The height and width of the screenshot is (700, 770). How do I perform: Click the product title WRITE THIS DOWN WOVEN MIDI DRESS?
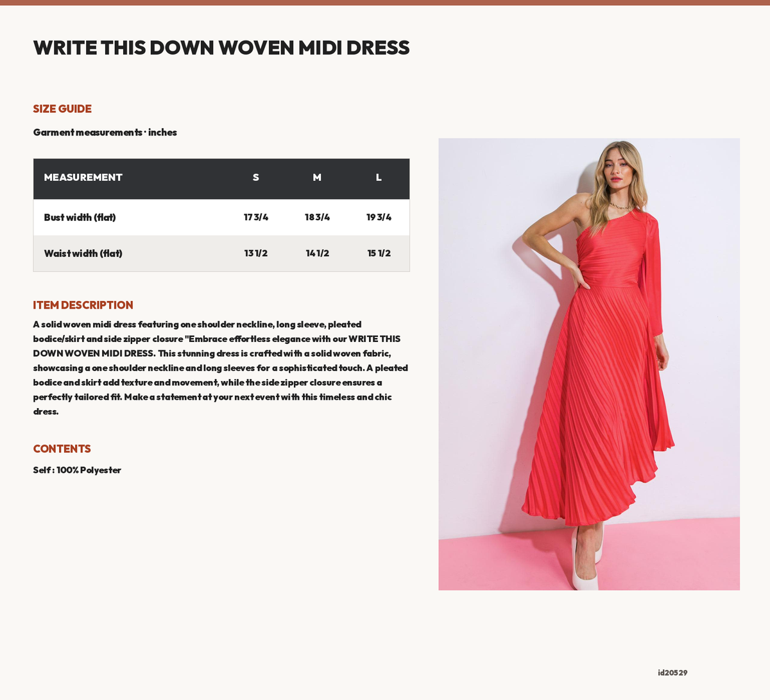pyautogui.click(x=221, y=47)
